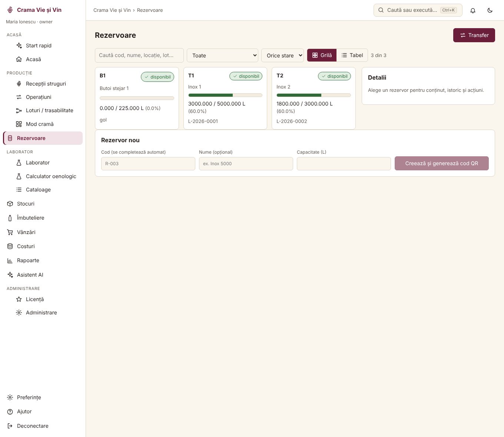Select the B1 Butoi stejar 1 card
Image resolution: width=504 pixels, height=437 pixels.
pos(137,98)
